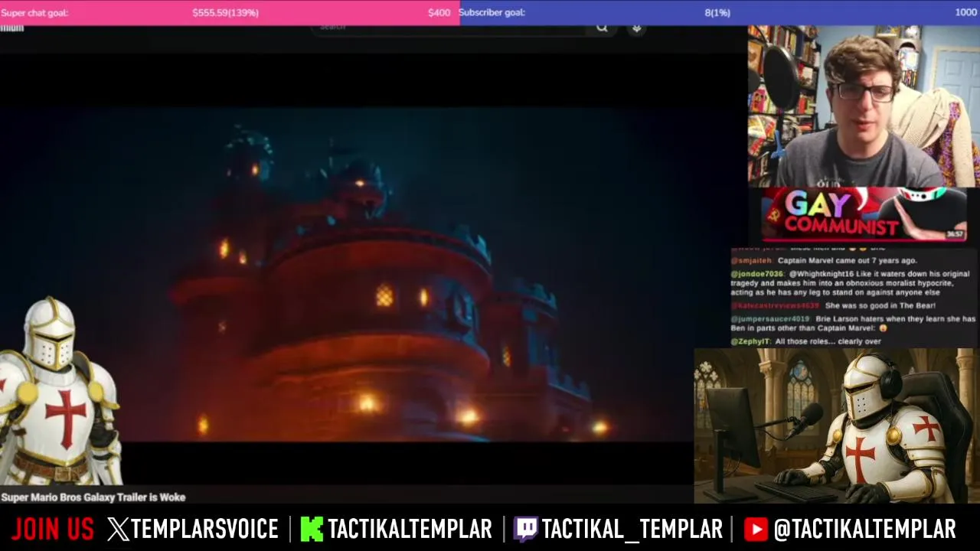Click chat message from @jumpersaucer4019
The width and height of the screenshot is (980, 551).
pyautogui.click(x=853, y=323)
